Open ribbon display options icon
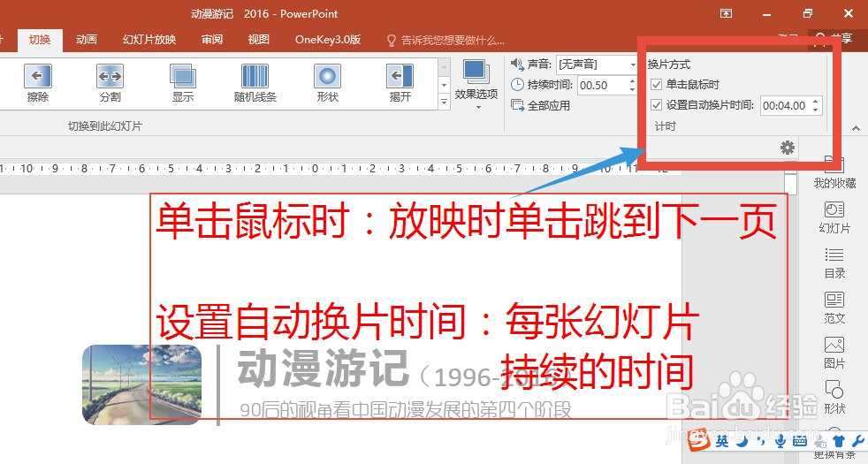This screenshot has height=464, width=868. 726,13
